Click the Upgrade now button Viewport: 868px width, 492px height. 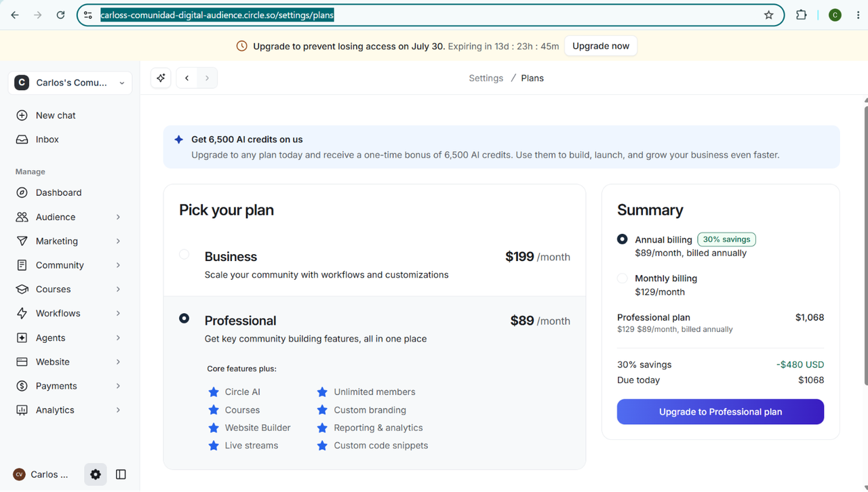tap(601, 46)
